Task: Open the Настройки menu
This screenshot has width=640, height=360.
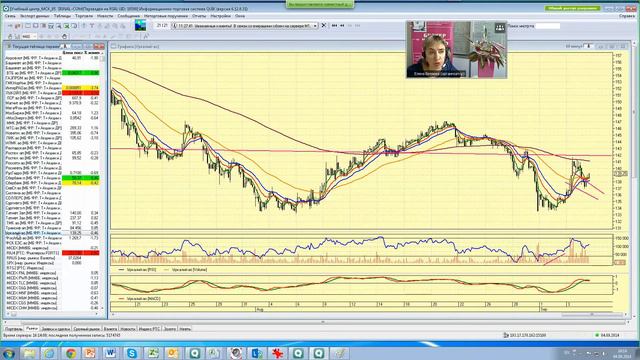Action: (221, 16)
